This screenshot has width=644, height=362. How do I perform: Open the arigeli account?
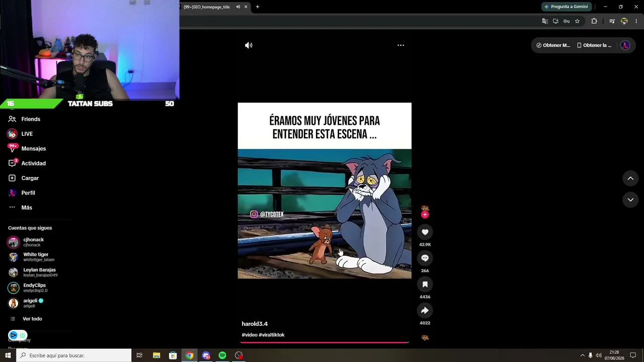(26, 303)
